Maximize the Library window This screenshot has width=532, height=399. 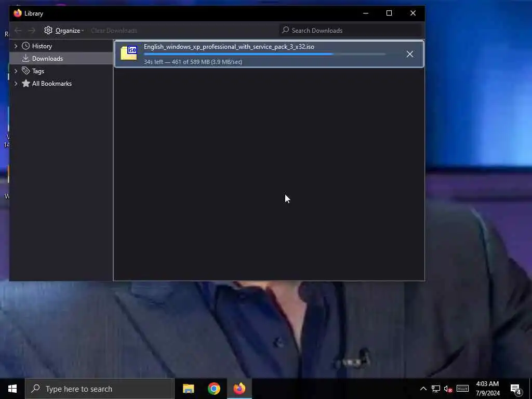click(x=389, y=13)
